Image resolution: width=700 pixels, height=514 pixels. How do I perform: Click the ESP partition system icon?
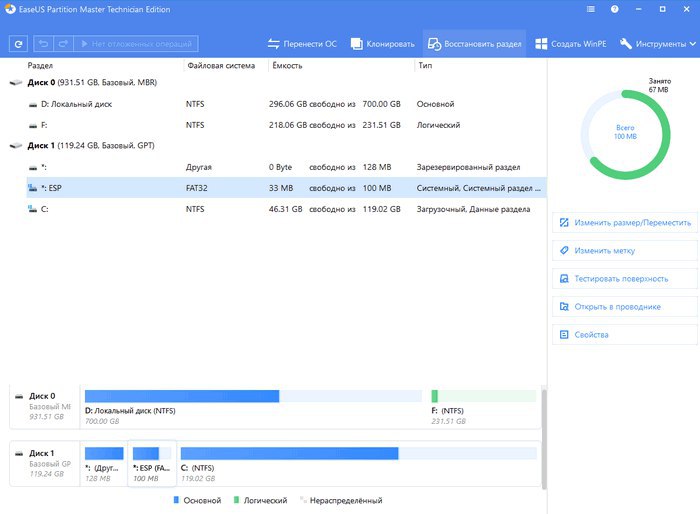click(x=33, y=188)
